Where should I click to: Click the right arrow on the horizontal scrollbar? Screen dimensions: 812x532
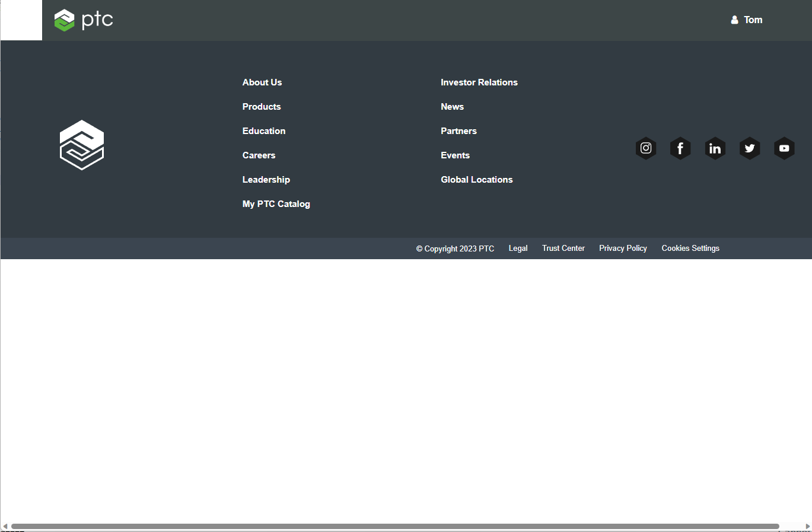tap(807, 525)
